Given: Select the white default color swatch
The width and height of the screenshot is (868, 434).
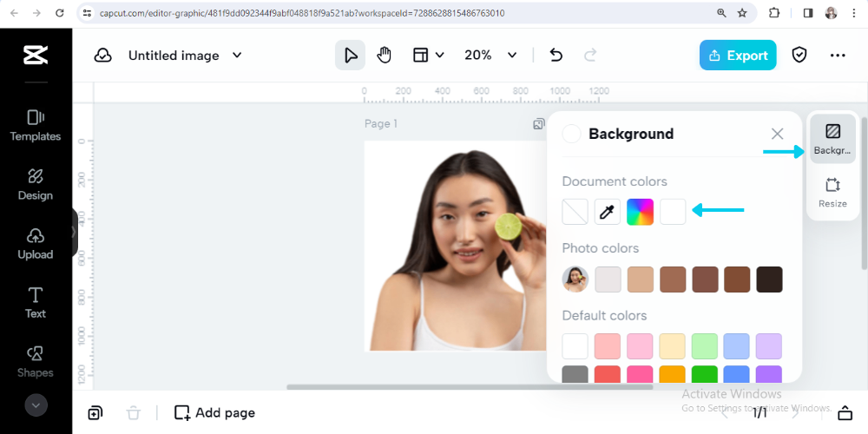Looking at the screenshot, I should click(x=575, y=346).
